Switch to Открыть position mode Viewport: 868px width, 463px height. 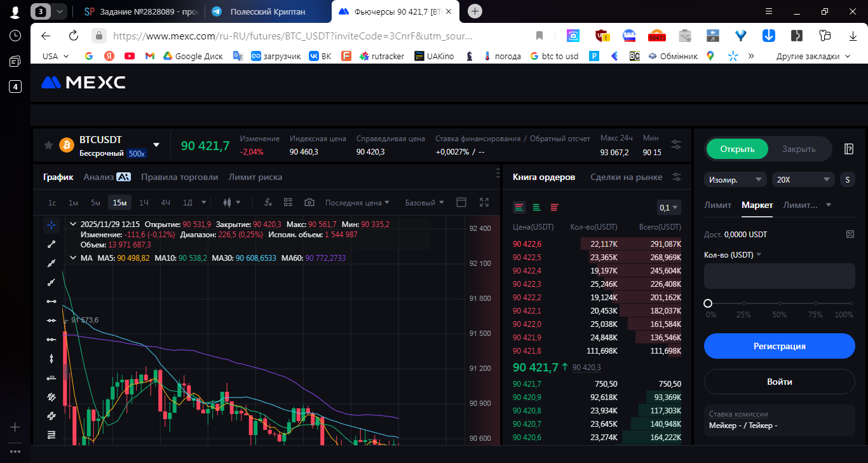(737, 149)
